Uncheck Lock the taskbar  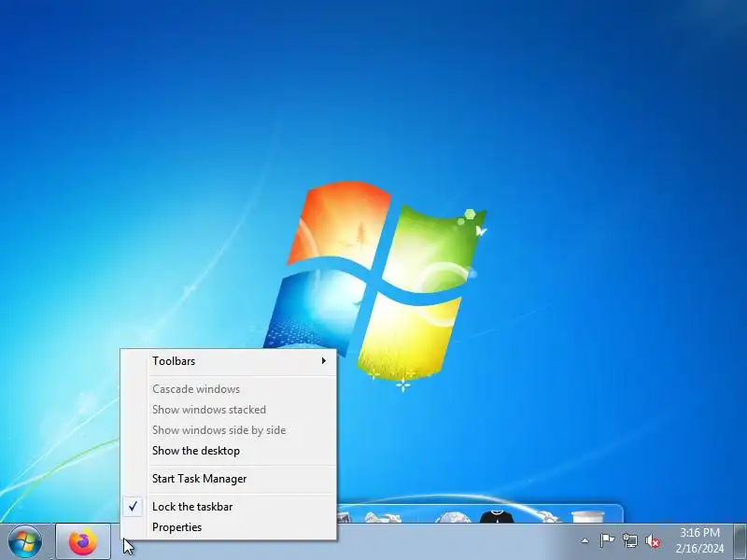229,507
